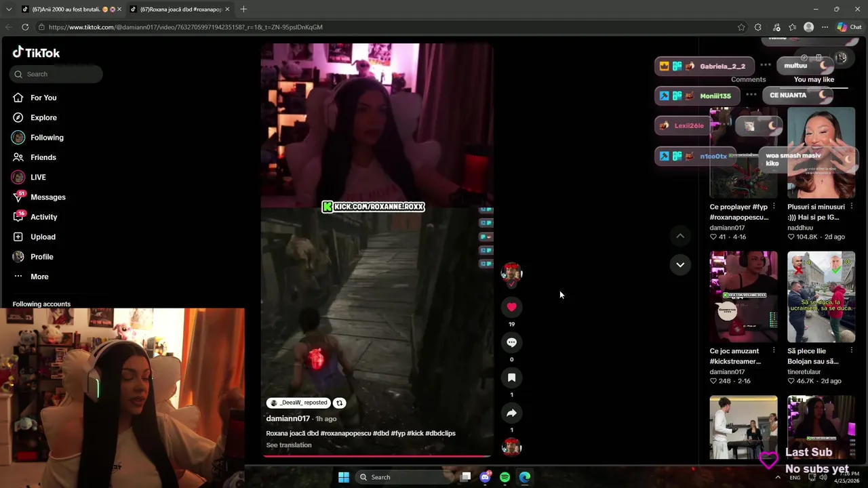Viewport: 868px width, 488px height.
Task: Open 'Ce joc amuzant' video thumbnail
Action: pos(744,297)
